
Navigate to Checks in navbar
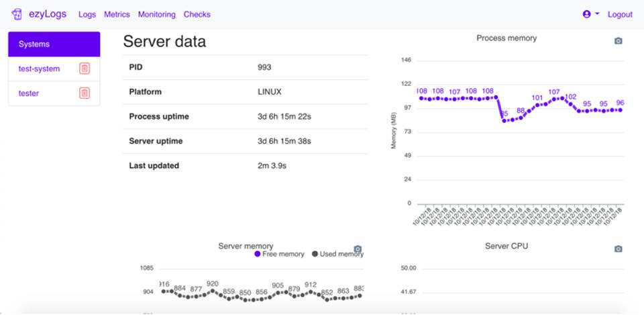pyautogui.click(x=197, y=14)
